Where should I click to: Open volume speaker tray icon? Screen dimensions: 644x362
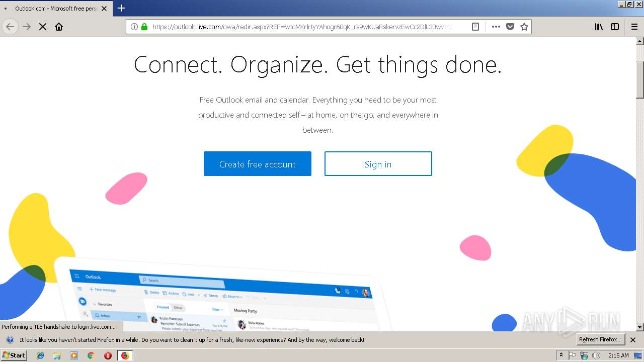pyautogui.click(x=596, y=355)
